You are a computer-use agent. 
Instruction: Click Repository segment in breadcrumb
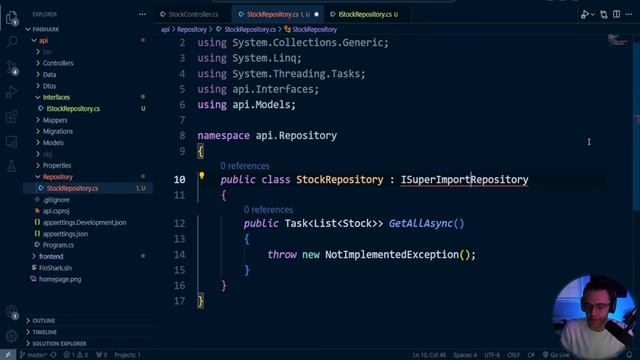pos(191,29)
